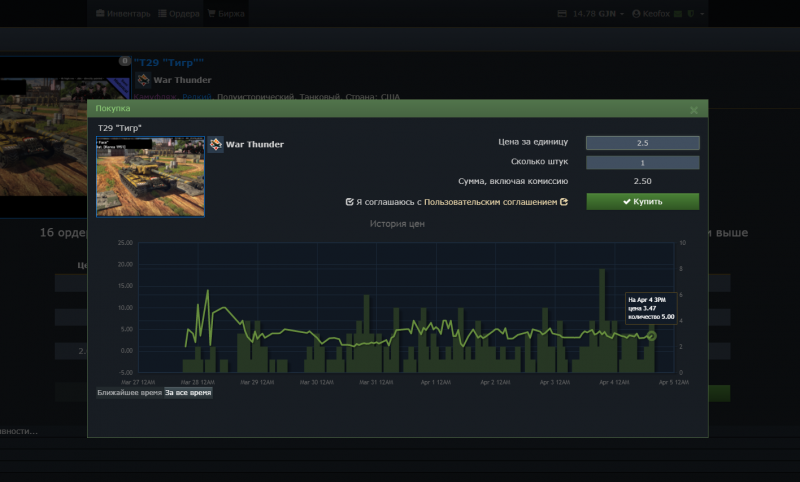The width and height of the screenshot is (800, 482).
Task: Click the mail icon next to Keofox
Action: tap(678, 14)
